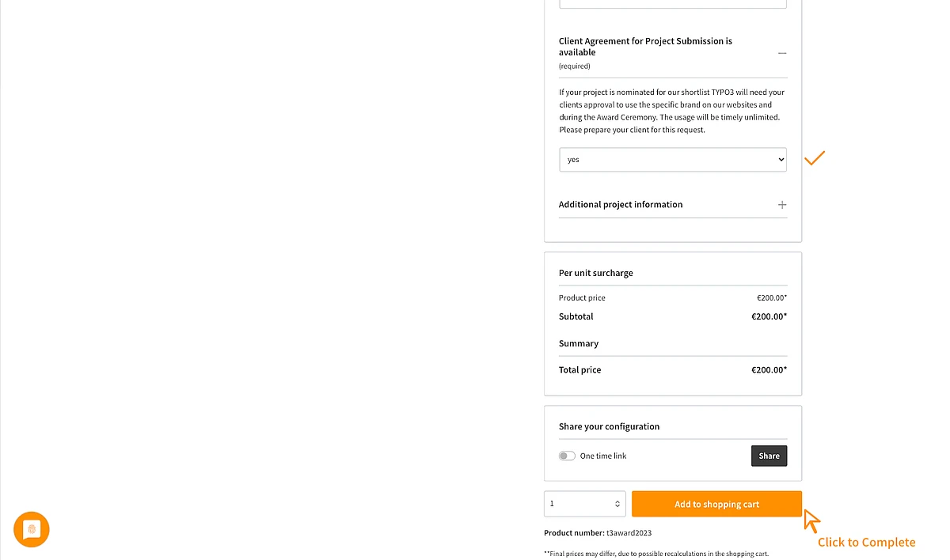Click the 'Per unit surcharge' heading
The image size is (950, 560).
point(596,273)
